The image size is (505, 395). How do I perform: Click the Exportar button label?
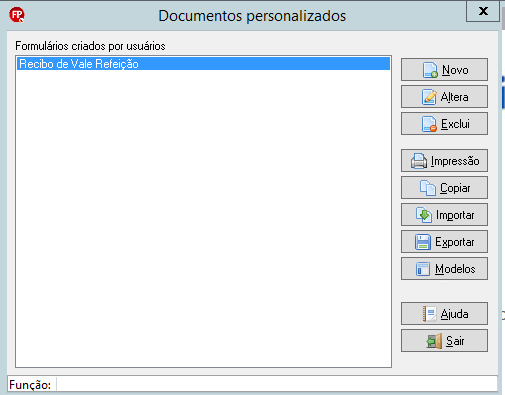coord(455,242)
